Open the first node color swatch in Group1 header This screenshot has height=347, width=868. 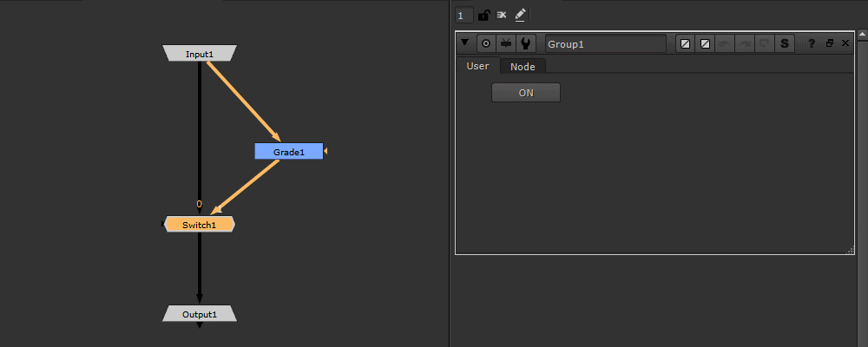click(686, 43)
